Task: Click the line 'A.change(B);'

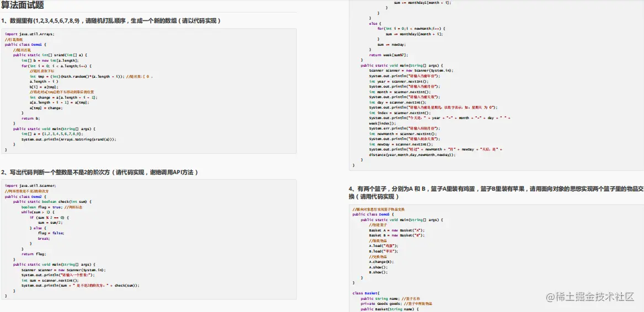Action: pyautogui.click(x=381, y=261)
